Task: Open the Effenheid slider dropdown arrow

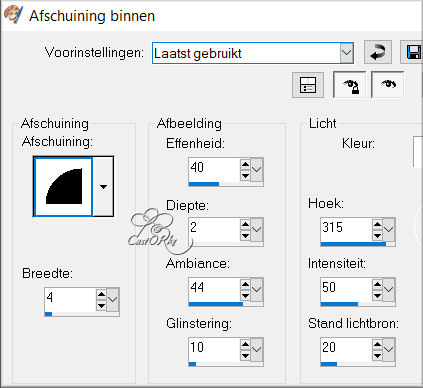Action: (x=256, y=169)
